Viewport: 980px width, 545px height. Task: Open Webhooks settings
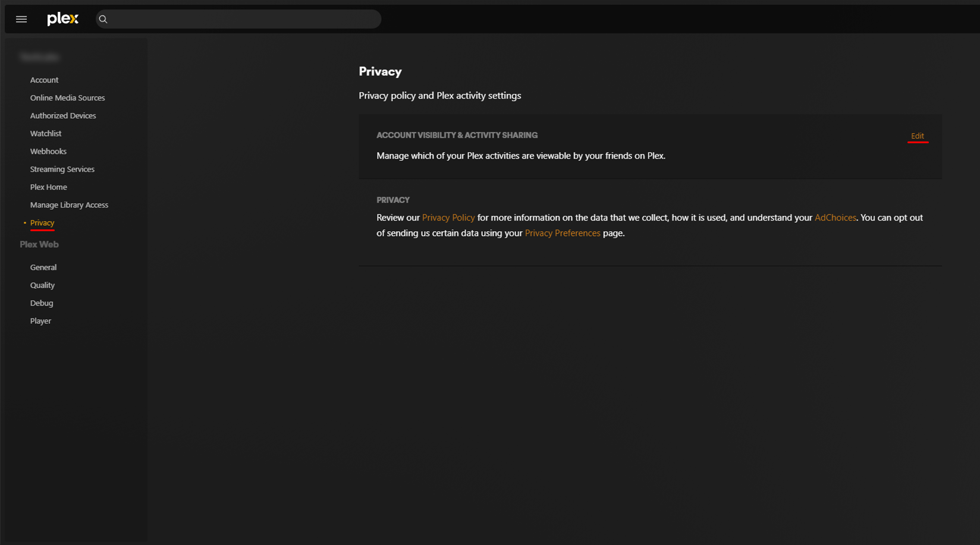pos(48,151)
